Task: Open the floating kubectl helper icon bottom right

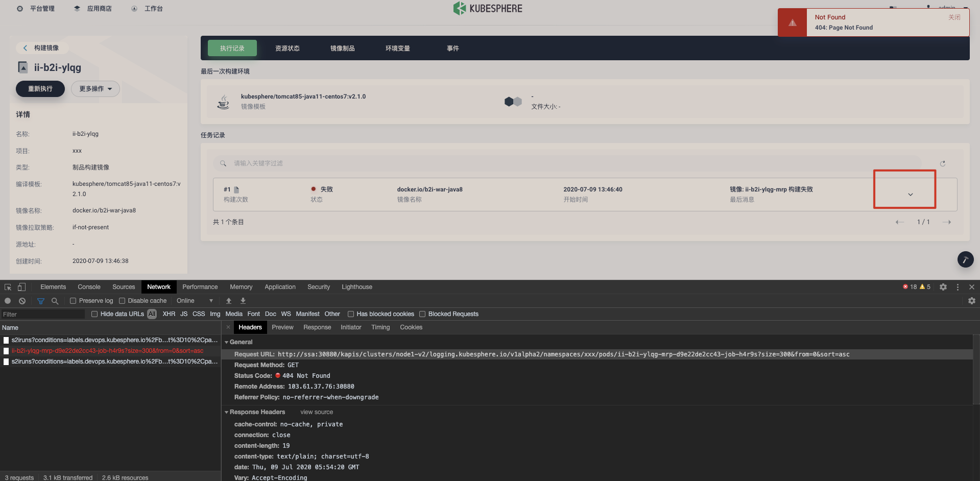Action: click(965, 259)
